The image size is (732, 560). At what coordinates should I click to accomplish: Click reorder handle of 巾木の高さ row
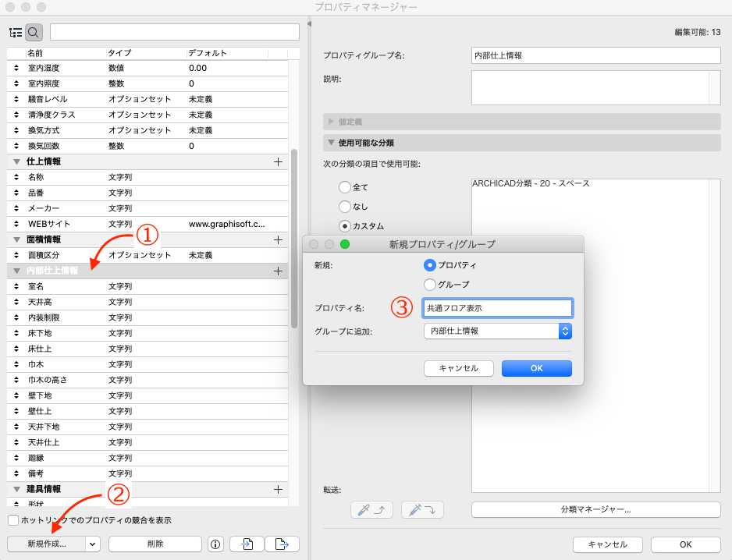[16, 381]
